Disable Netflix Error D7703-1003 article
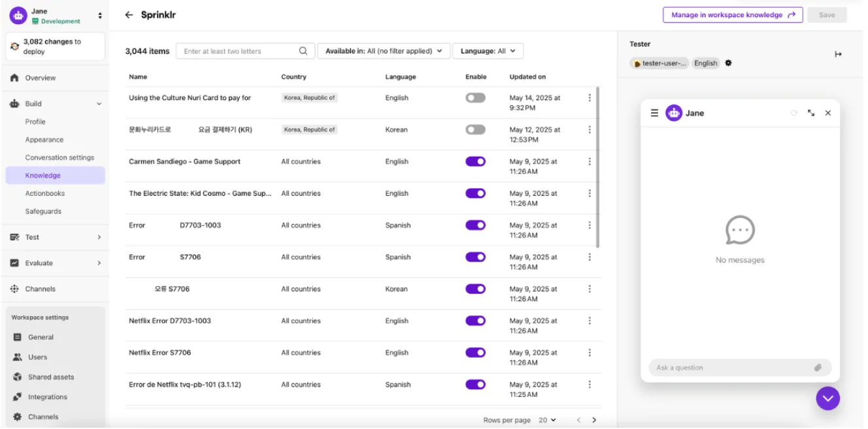The width and height of the screenshot is (868, 429). click(x=475, y=321)
